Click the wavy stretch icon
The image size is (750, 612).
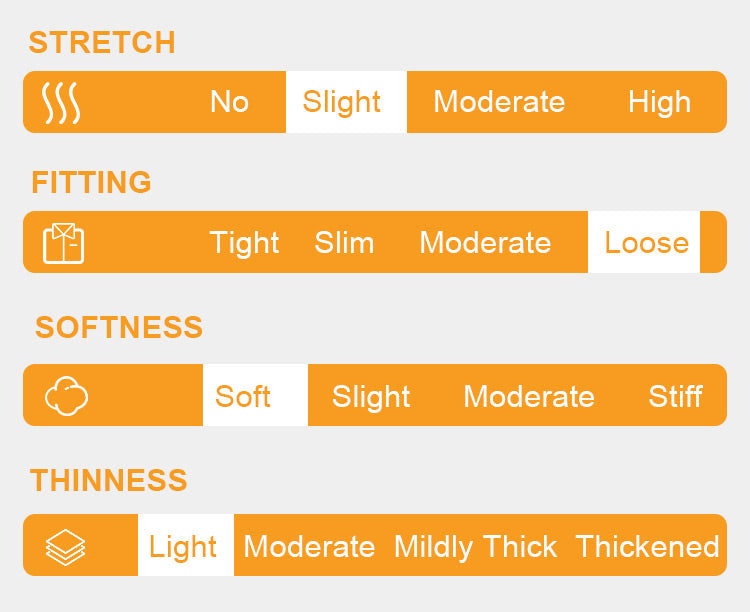(x=61, y=102)
